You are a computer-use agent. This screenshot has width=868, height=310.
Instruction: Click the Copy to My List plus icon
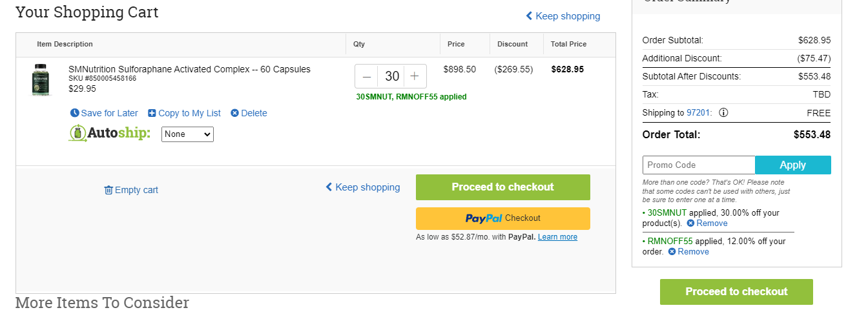(152, 113)
